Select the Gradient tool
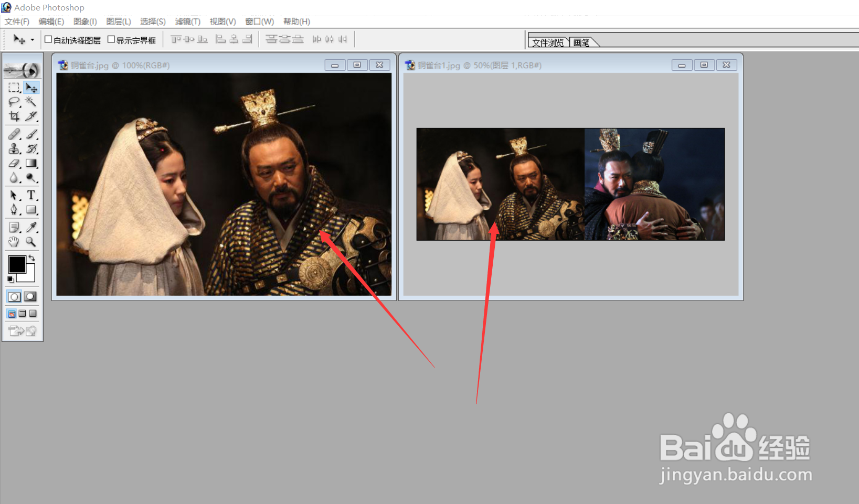 (x=31, y=164)
